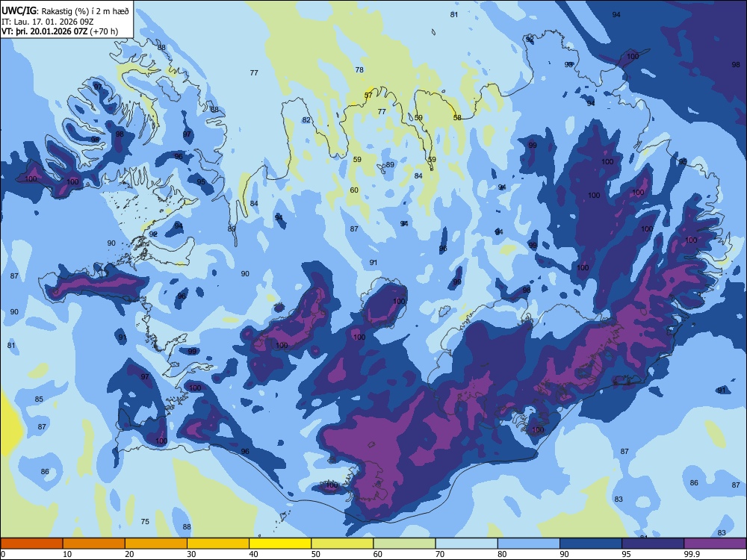
Task: Click the humidity value '78' on the map
Action: [359, 69]
